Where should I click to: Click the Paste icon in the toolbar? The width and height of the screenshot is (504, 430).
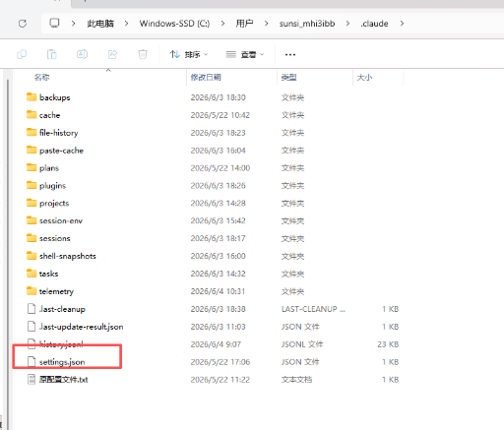52,54
